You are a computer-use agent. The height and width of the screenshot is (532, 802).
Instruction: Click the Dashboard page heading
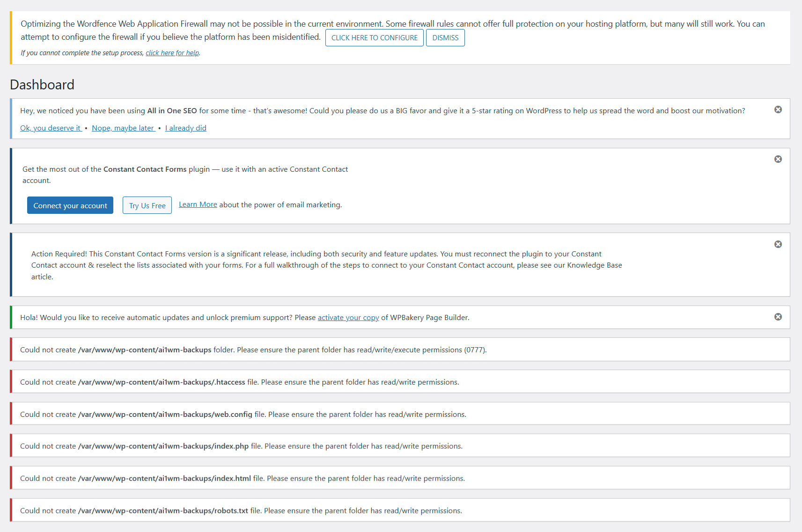[x=42, y=85]
